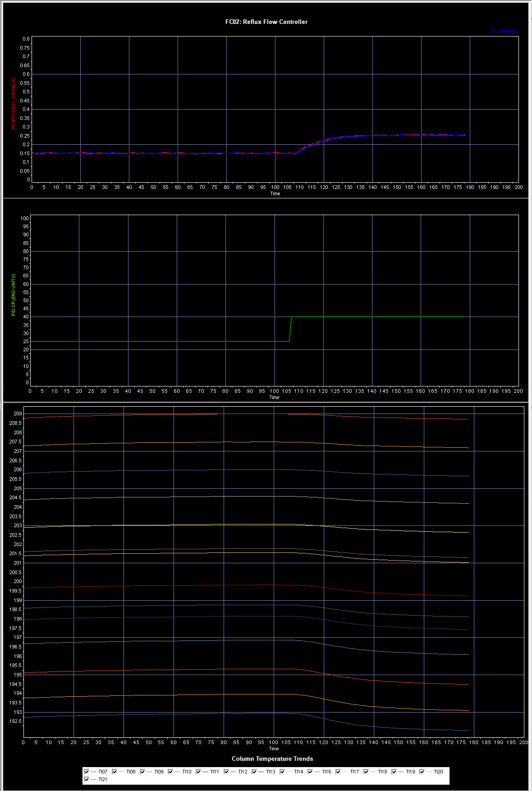The width and height of the screenshot is (532, 791).
Task: Click the SP (Setpoint) legend label
Action: [504, 31]
